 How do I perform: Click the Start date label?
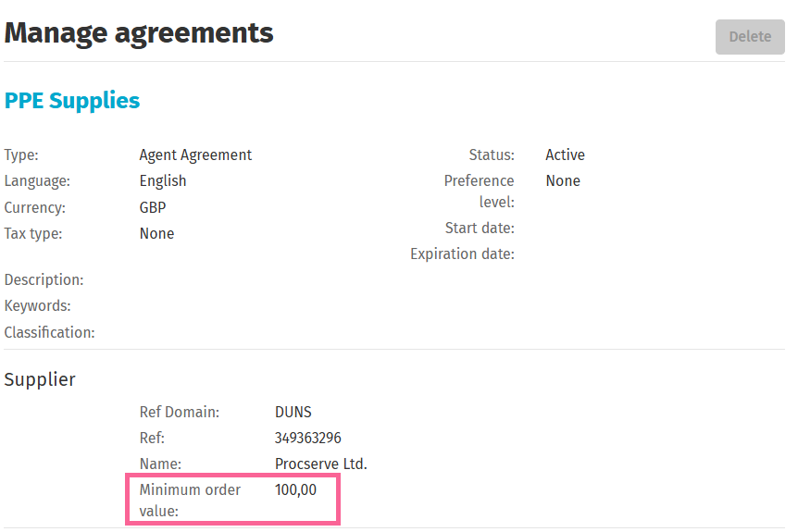(480, 228)
